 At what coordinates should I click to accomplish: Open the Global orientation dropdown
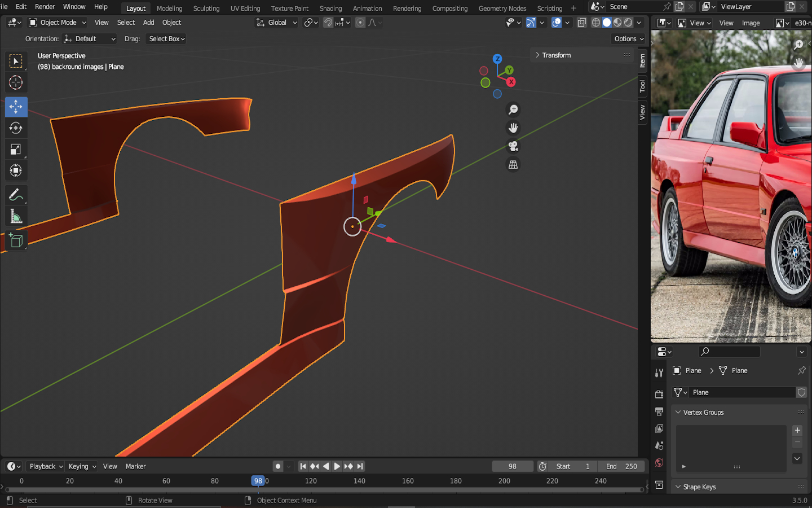pos(276,23)
